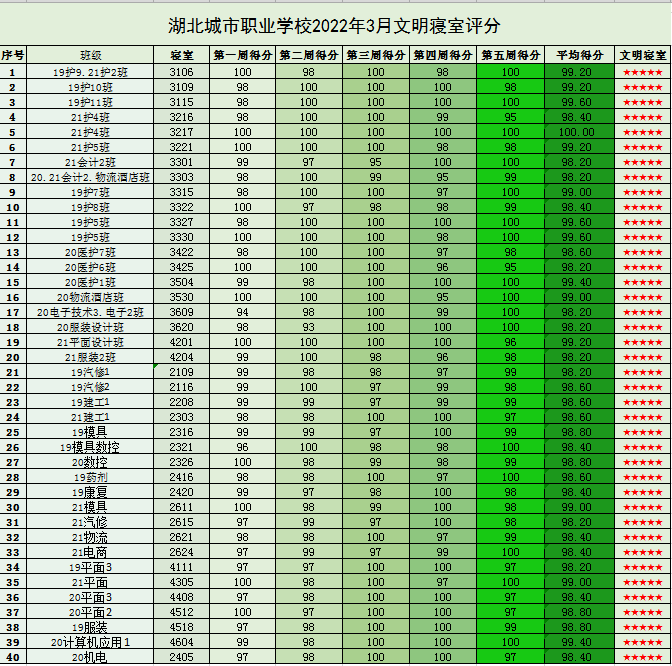Select class cell 19护10班
The image size is (672, 666).
point(90,87)
